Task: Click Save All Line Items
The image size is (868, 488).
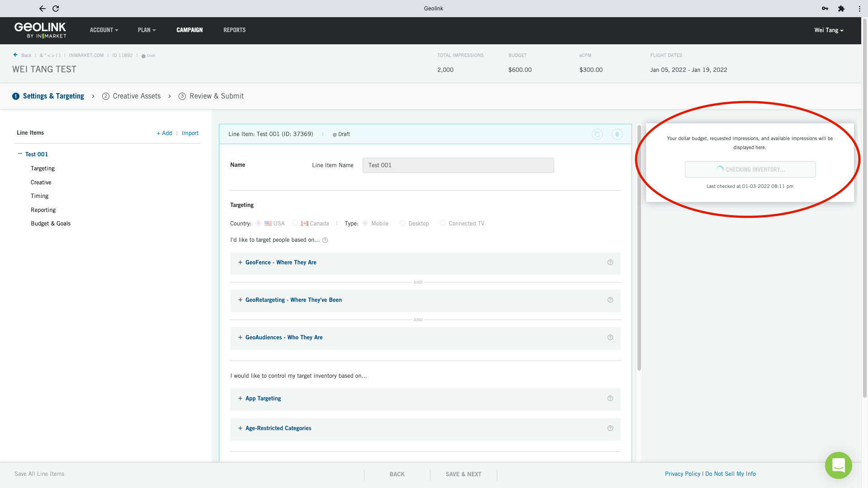Action: (x=39, y=474)
